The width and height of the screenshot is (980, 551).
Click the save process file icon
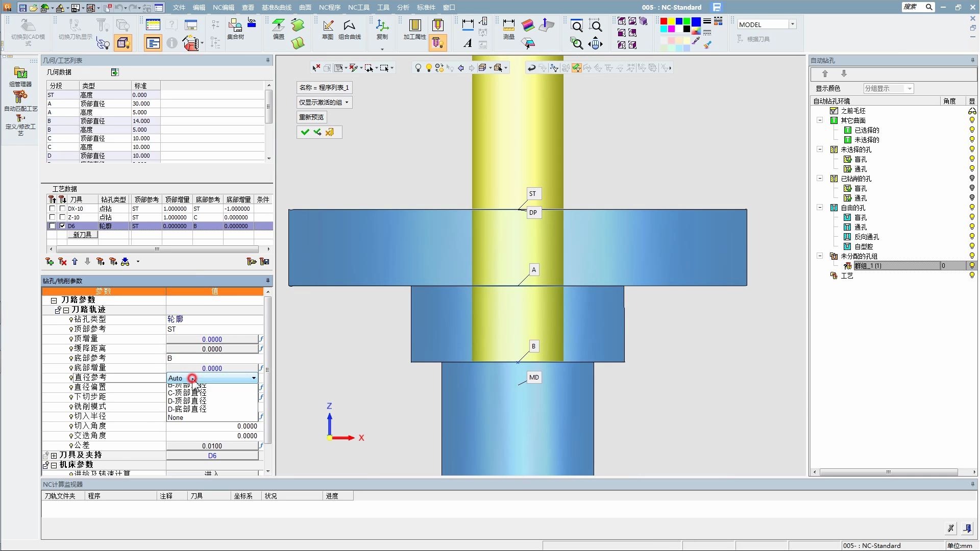[x=264, y=262]
